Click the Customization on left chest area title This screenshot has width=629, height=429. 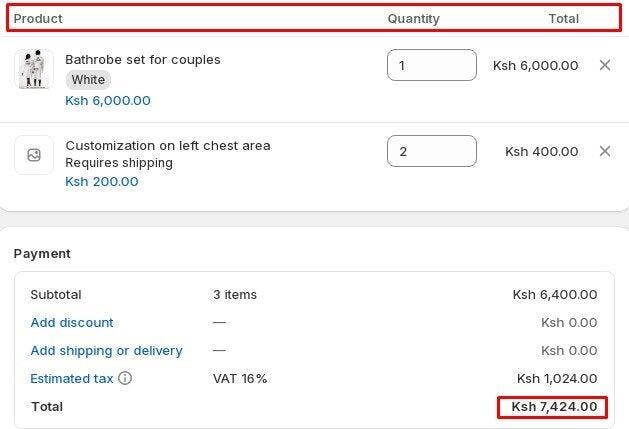pos(168,145)
